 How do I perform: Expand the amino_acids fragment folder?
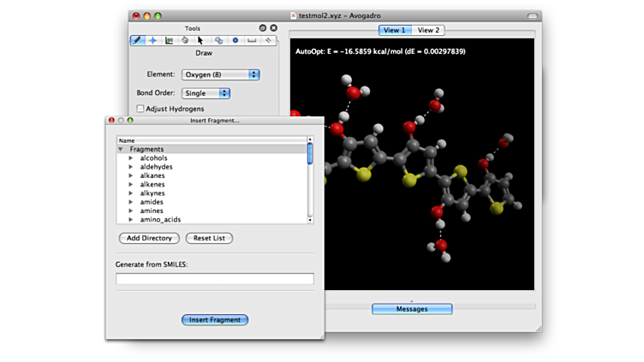[x=131, y=220]
